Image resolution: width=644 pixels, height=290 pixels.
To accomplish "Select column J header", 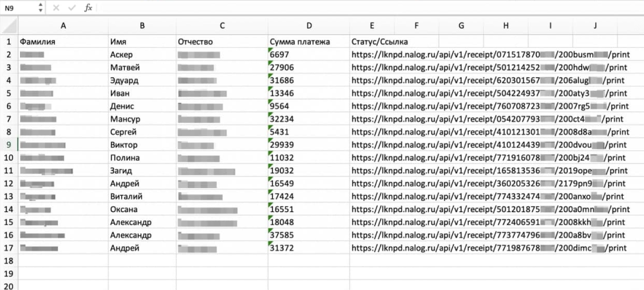I will tap(595, 26).
